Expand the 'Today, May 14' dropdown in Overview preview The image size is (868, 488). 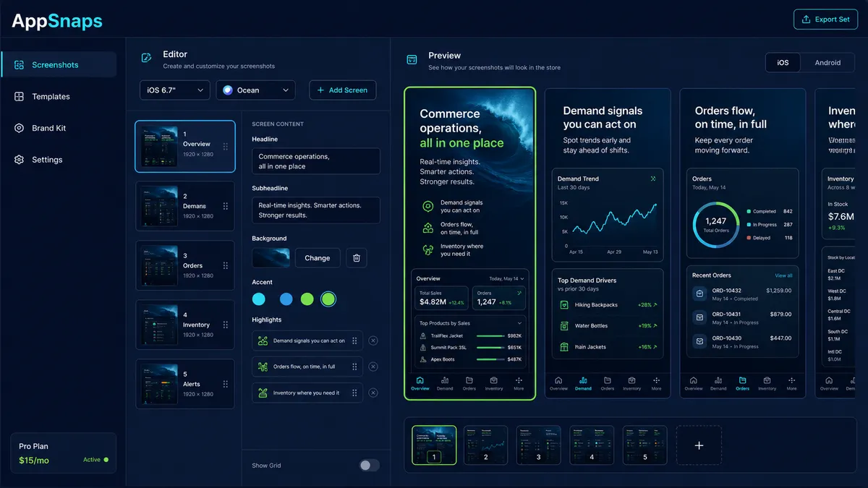pos(506,278)
